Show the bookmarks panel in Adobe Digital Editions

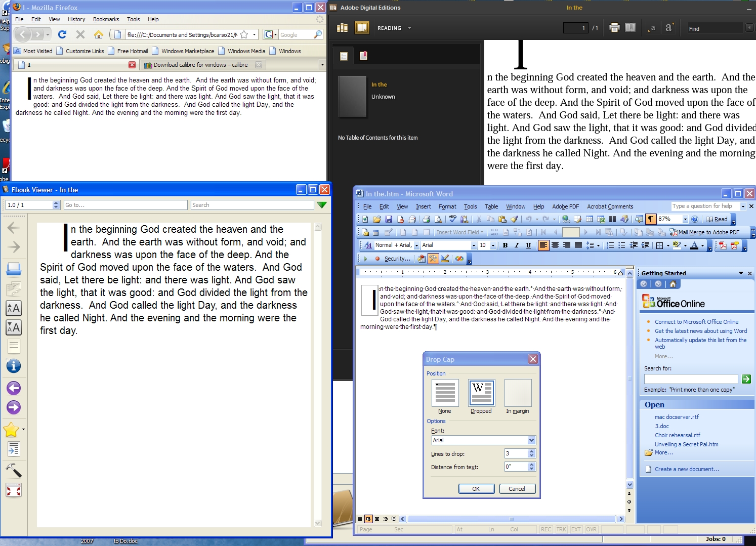pos(363,56)
